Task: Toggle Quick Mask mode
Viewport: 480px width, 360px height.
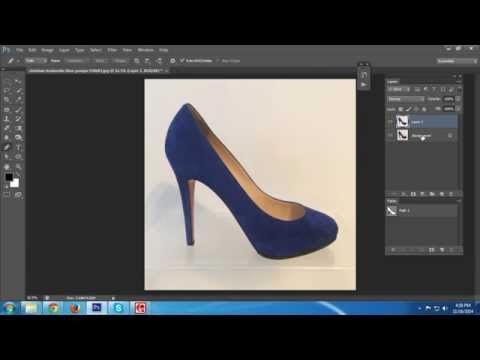Action: coord(7,195)
